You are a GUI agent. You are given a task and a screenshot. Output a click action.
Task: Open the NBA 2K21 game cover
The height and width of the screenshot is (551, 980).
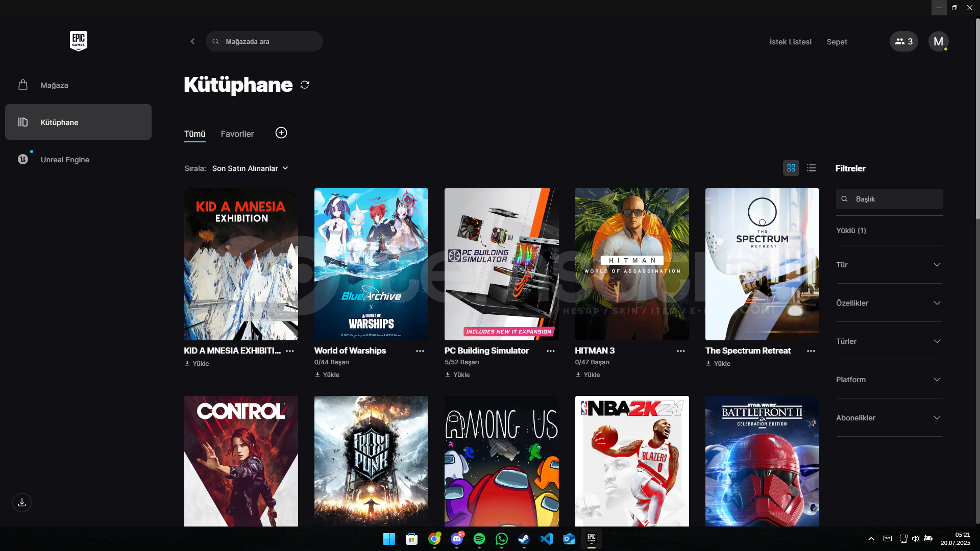click(x=632, y=461)
